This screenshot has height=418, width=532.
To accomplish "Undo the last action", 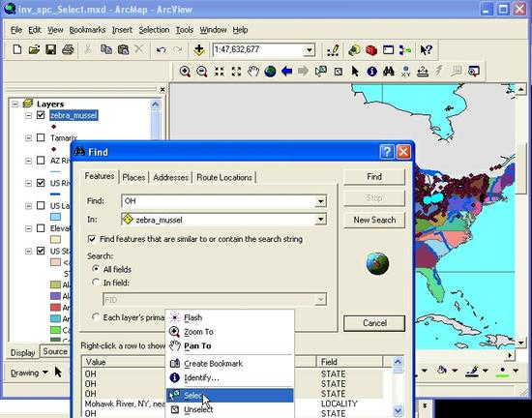I will (161, 50).
